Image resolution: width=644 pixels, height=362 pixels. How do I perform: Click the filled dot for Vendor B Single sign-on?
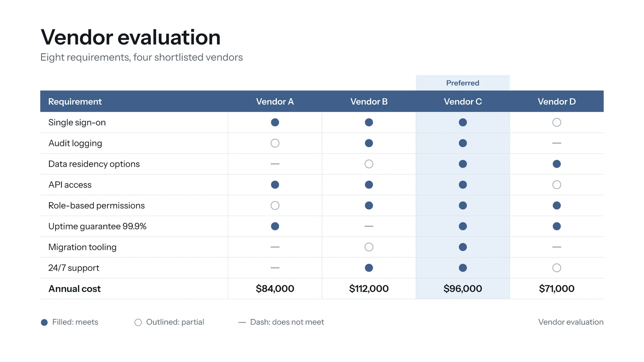369,122
